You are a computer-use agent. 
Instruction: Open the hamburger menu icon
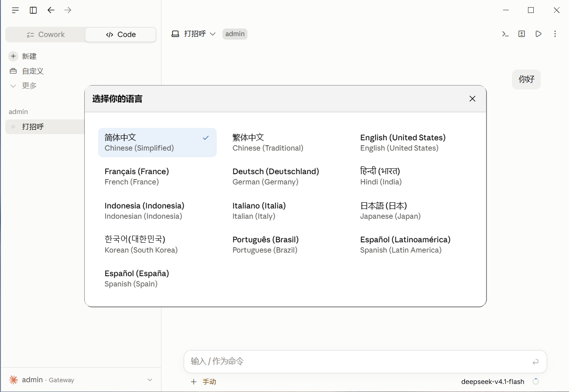point(16,10)
